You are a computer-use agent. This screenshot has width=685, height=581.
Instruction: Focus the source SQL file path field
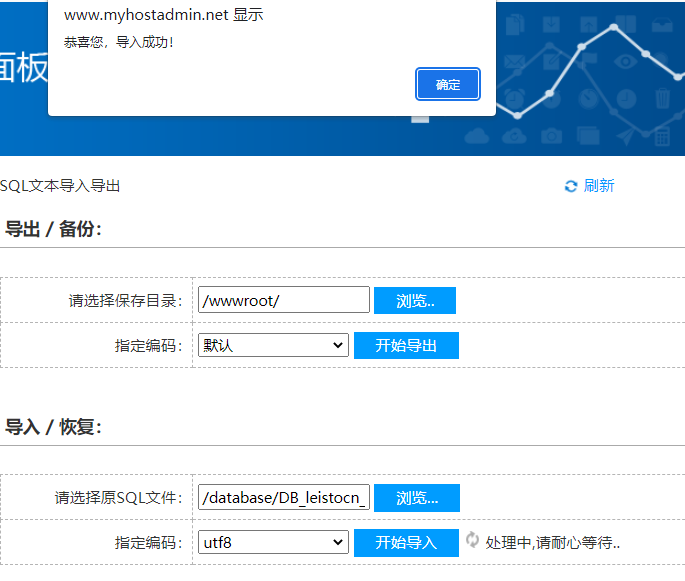tap(284, 497)
